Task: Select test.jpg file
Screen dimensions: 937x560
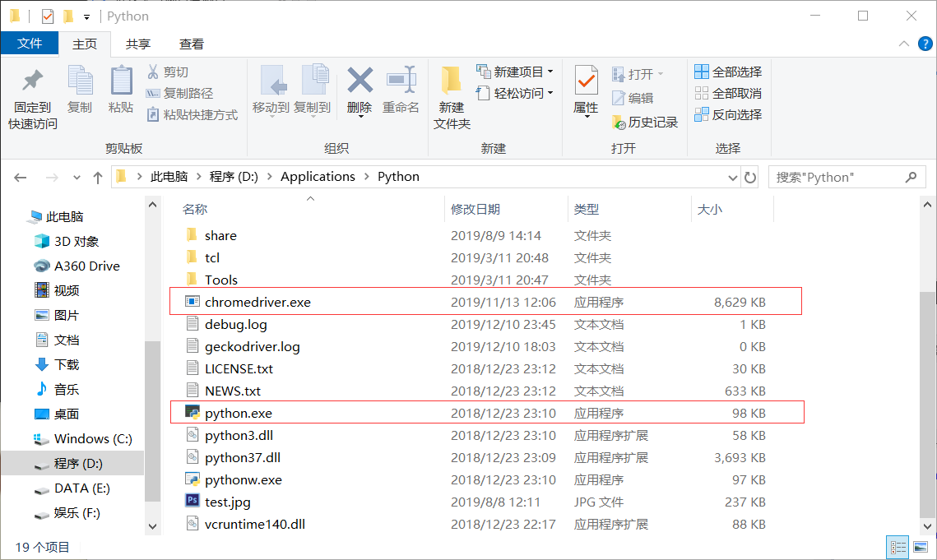Action: (228, 502)
